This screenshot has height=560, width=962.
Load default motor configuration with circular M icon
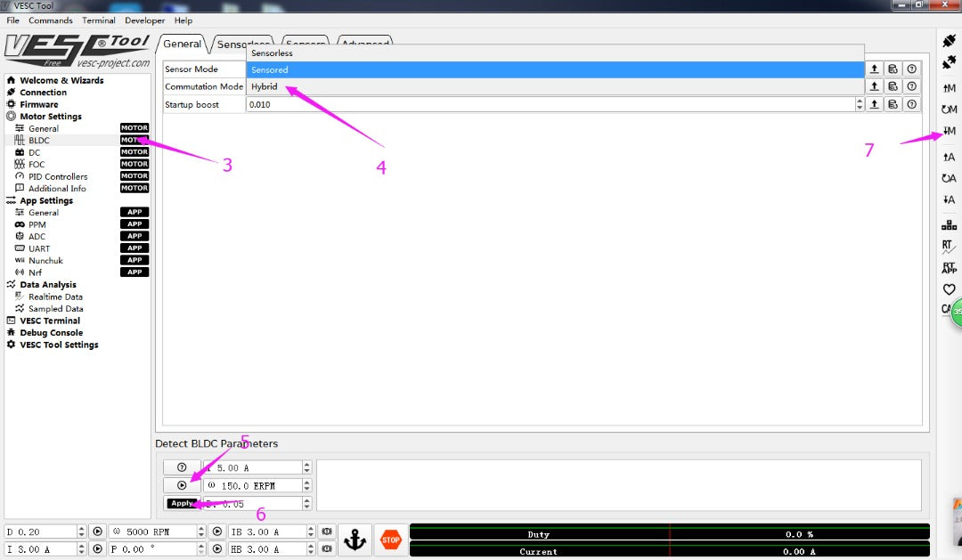click(x=950, y=110)
